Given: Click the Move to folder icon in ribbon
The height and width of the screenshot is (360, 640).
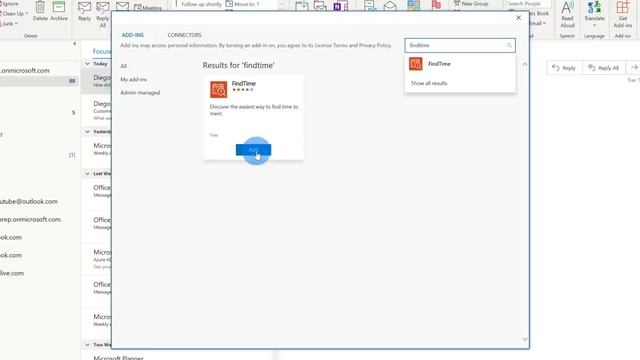Looking at the screenshot, I should point(302,6).
